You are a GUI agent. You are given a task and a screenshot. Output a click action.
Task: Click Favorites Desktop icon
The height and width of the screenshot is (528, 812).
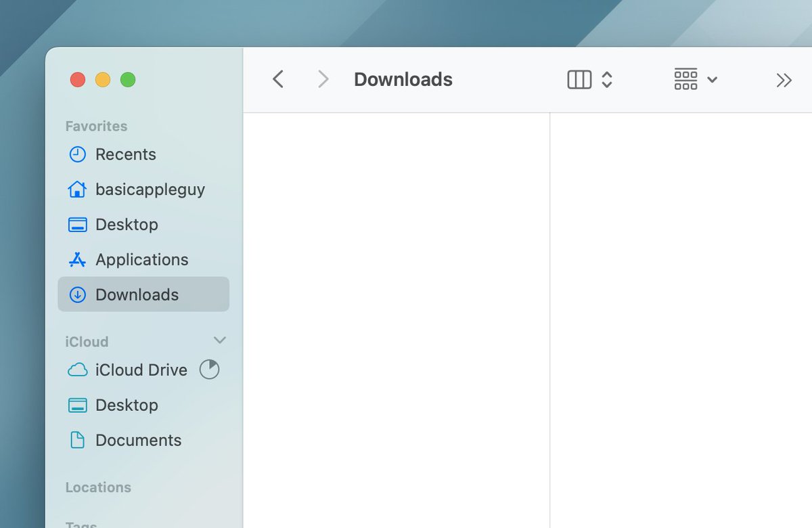pyautogui.click(x=78, y=225)
